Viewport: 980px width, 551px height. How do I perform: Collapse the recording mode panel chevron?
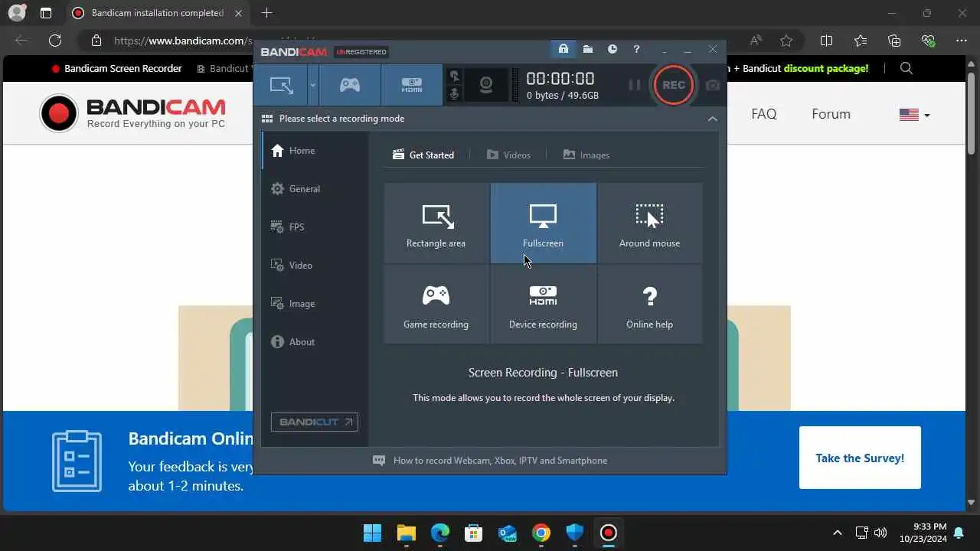(713, 119)
